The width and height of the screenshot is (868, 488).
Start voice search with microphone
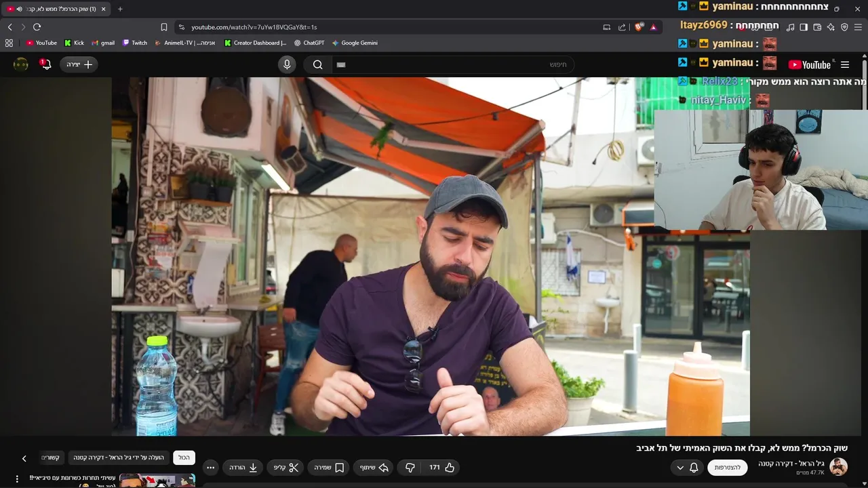pos(287,64)
